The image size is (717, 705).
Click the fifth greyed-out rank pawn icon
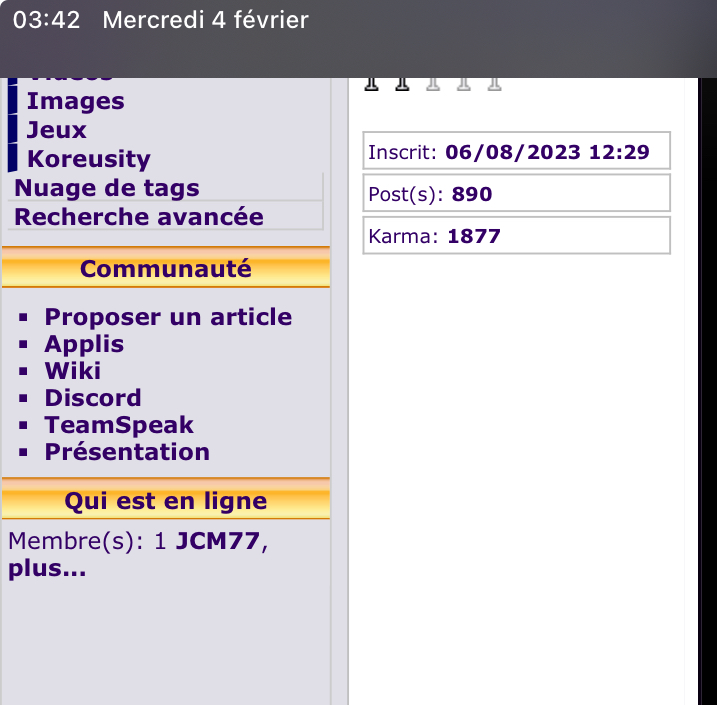pyautogui.click(x=494, y=84)
